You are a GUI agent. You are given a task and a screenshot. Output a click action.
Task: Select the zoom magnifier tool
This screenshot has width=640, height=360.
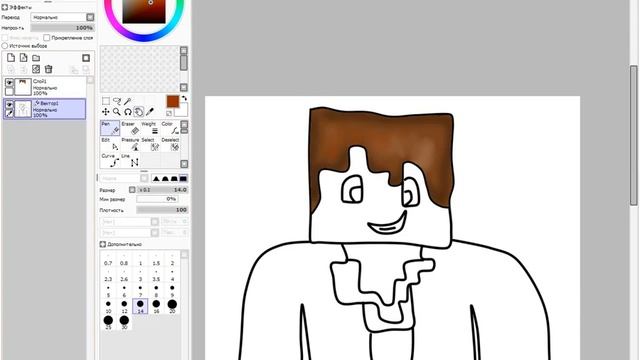pos(117,112)
